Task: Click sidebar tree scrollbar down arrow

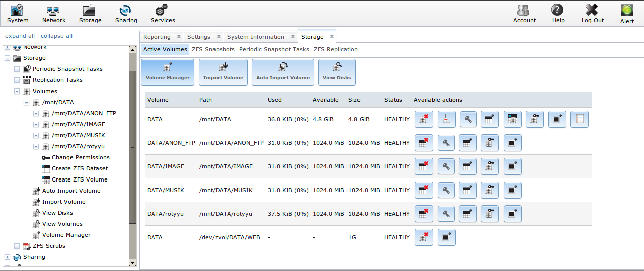Action: click(x=133, y=262)
